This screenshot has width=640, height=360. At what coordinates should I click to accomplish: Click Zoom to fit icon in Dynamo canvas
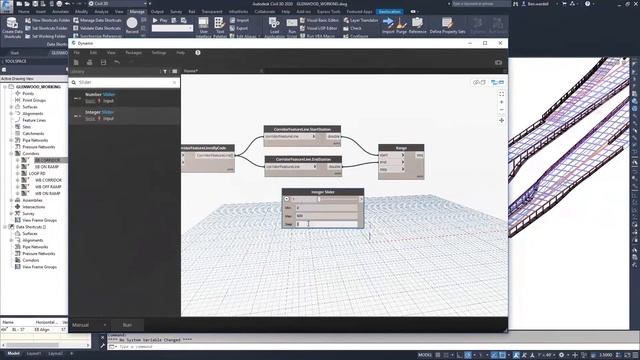501,94
